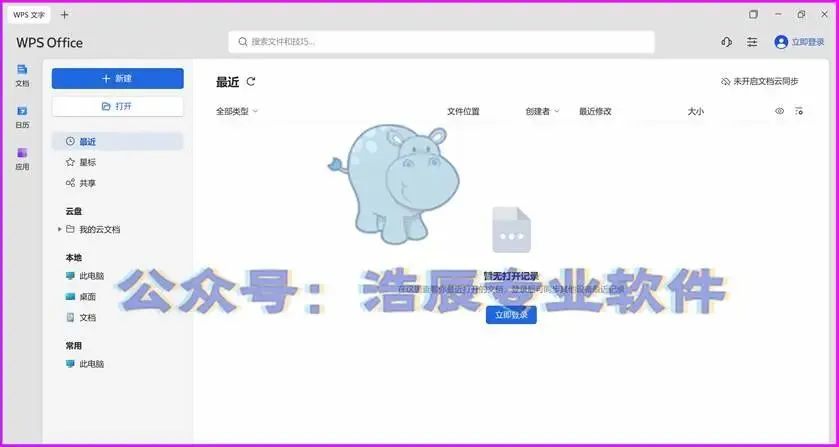Click the customer service headset icon
Image resolution: width=839 pixels, height=447 pixels.
[x=726, y=42]
